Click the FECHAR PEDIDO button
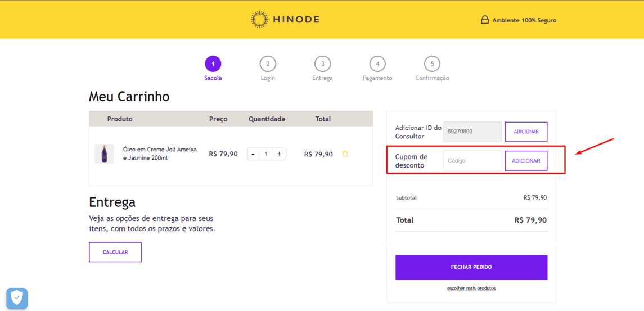Image resolution: width=644 pixels, height=311 pixels. [x=471, y=267]
